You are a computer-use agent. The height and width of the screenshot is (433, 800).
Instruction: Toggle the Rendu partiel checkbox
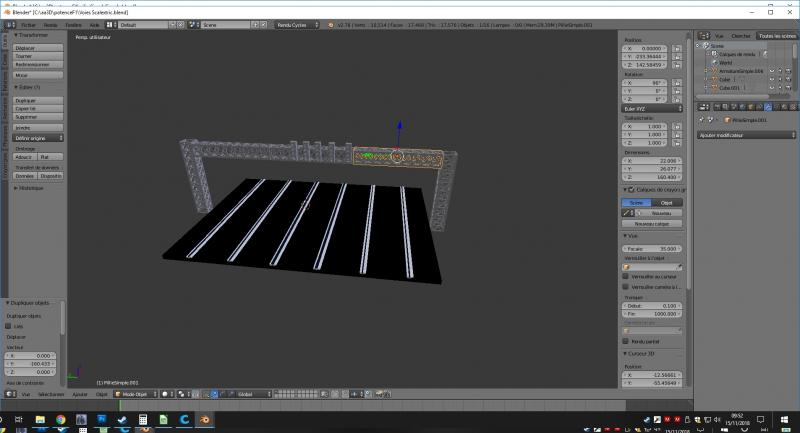[x=626, y=340]
